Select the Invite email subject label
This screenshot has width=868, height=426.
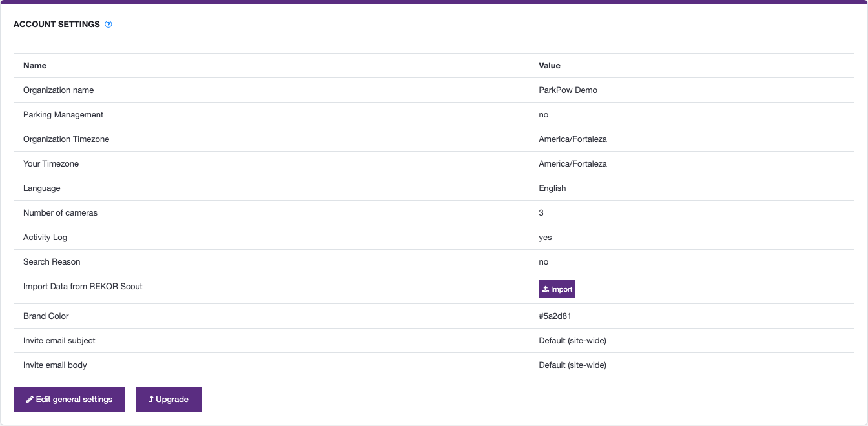click(59, 341)
